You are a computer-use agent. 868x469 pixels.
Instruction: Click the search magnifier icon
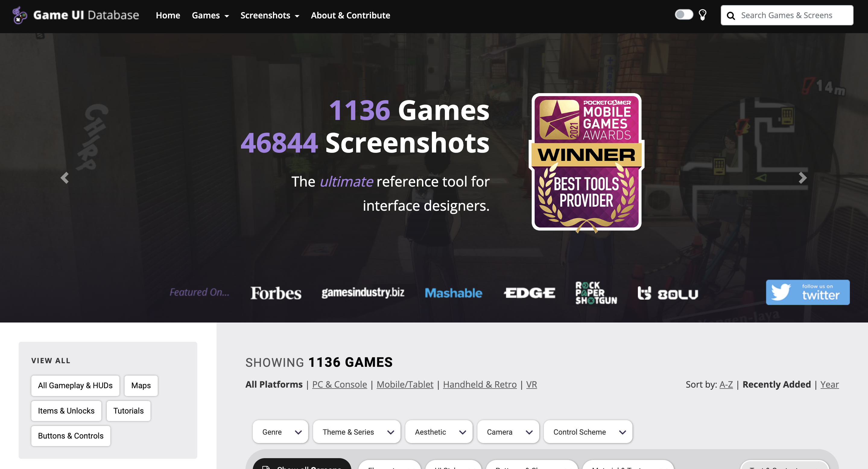tap(730, 15)
